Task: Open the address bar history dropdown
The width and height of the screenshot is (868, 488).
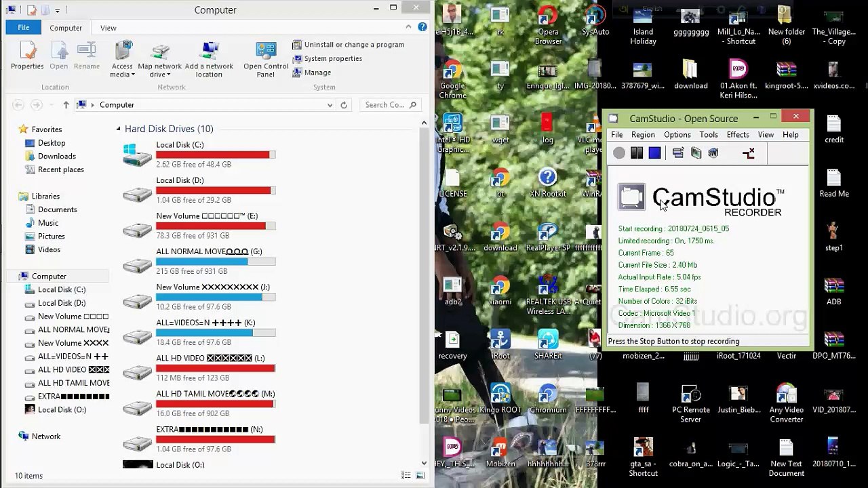Action: 330,105
